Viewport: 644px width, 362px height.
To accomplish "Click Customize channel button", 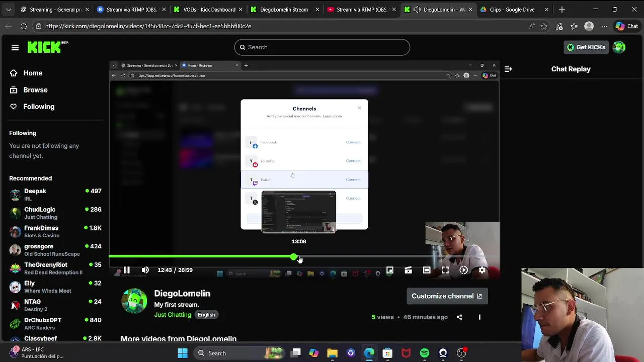I will [x=447, y=296].
